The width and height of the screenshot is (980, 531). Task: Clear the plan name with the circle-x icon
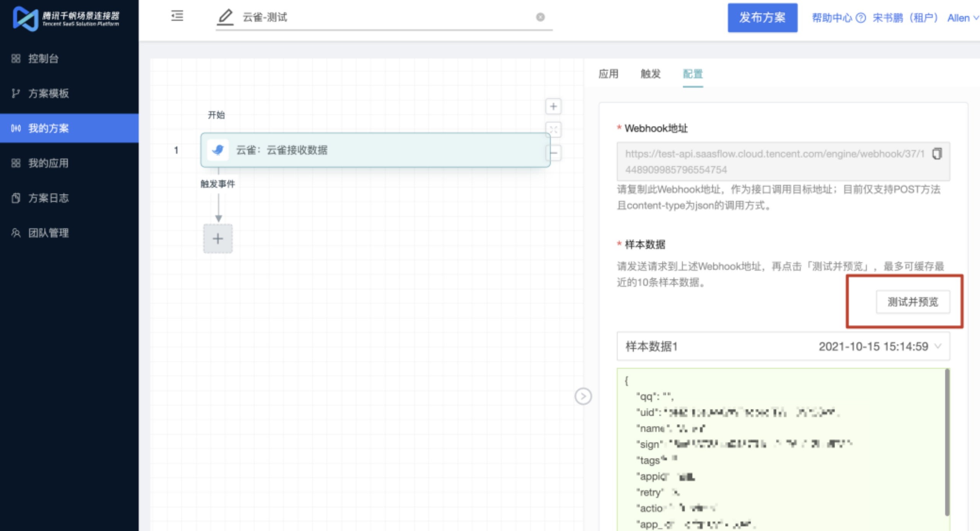point(540,17)
